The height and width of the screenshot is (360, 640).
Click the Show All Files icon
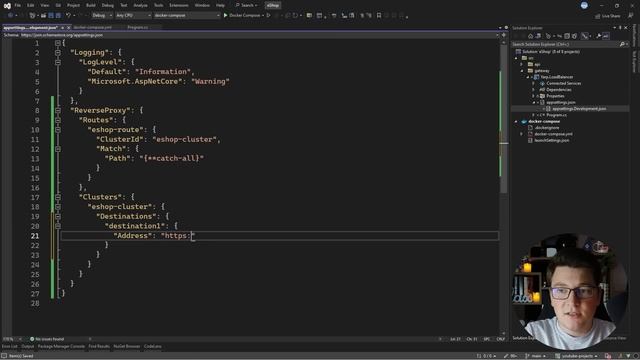pyautogui.click(x=575, y=36)
